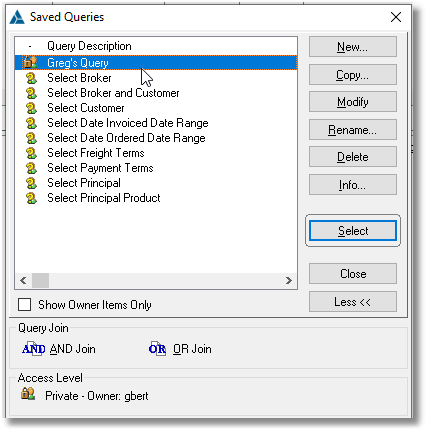Image resolution: width=427 pixels, height=432 pixels.
Task: Click the lock icon beside Greg's Query
Action: (30, 62)
